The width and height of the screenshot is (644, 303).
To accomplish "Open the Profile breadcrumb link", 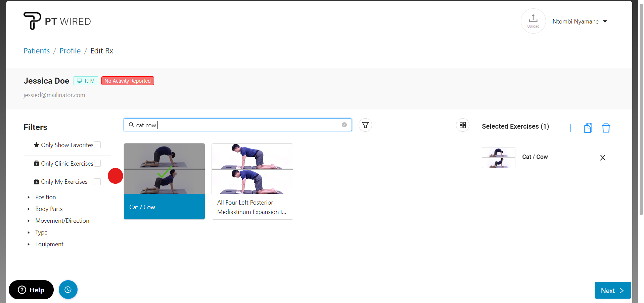I will 70,51.
